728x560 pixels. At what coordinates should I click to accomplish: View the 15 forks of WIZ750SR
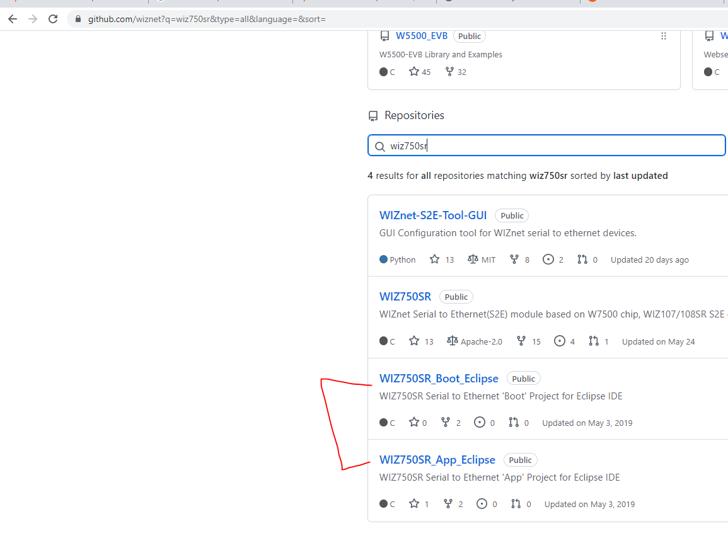point(528,341)
